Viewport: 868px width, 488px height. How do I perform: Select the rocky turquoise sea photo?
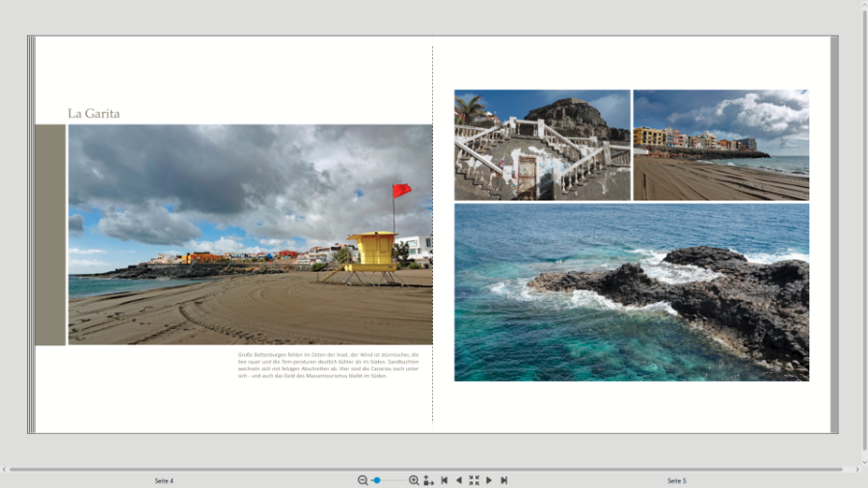(632, 292)
